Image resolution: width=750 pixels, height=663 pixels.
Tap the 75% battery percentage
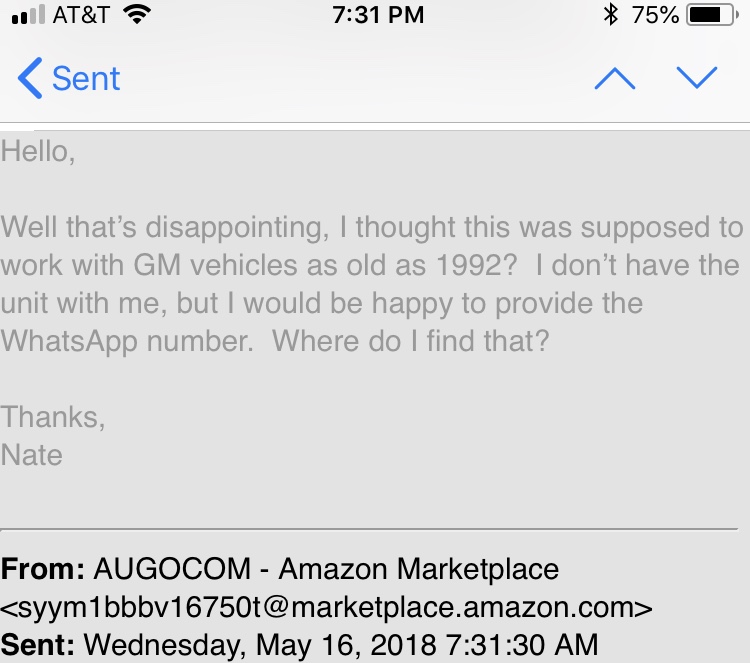point(655,15)
